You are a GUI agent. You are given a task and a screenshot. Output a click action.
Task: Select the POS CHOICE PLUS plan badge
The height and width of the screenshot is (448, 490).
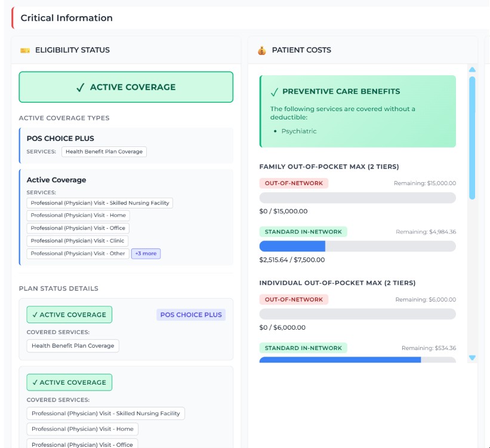click(191, 315)
